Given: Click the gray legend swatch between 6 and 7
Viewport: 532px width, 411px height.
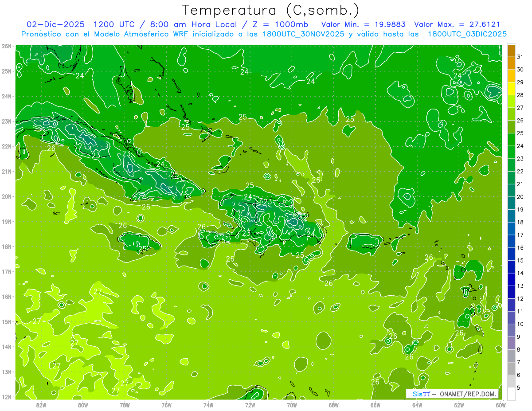Looking at the screenshot, I should point(511,368).
